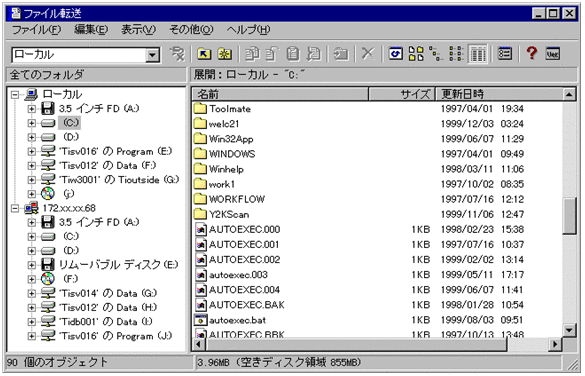Click the disconnect network icon in toolbar

pos(177,54)
